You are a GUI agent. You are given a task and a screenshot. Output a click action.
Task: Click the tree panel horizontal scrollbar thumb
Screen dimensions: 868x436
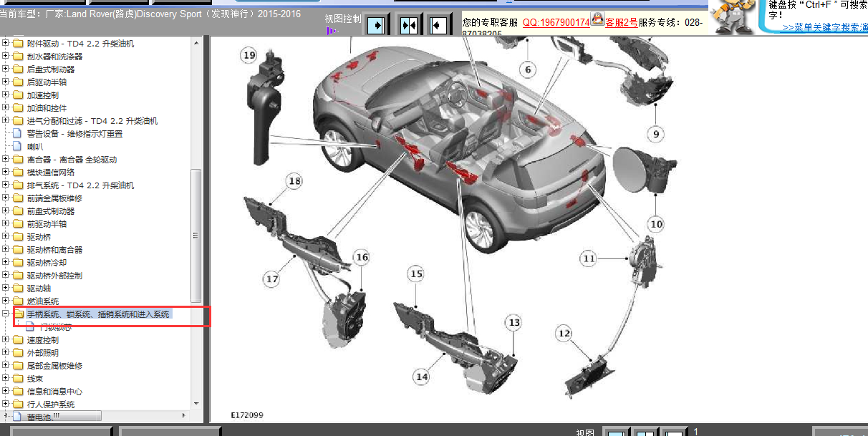(x=56, y=415)
